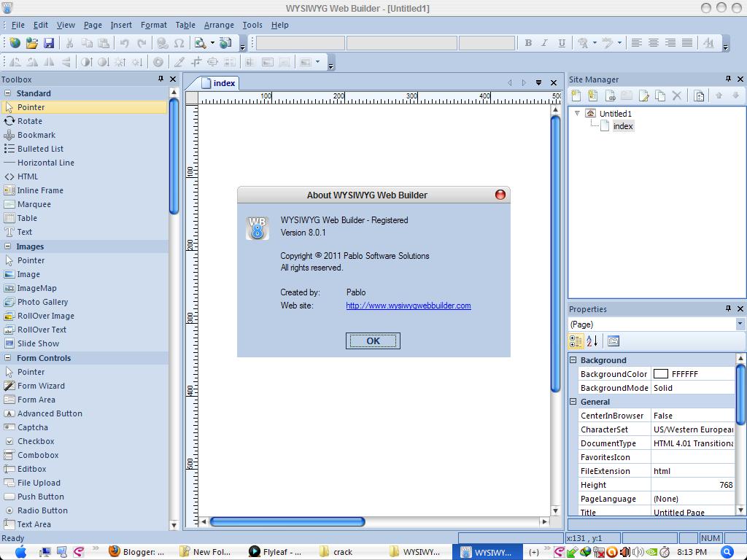Toggle Bold formatting

click(x=528, y=43)
